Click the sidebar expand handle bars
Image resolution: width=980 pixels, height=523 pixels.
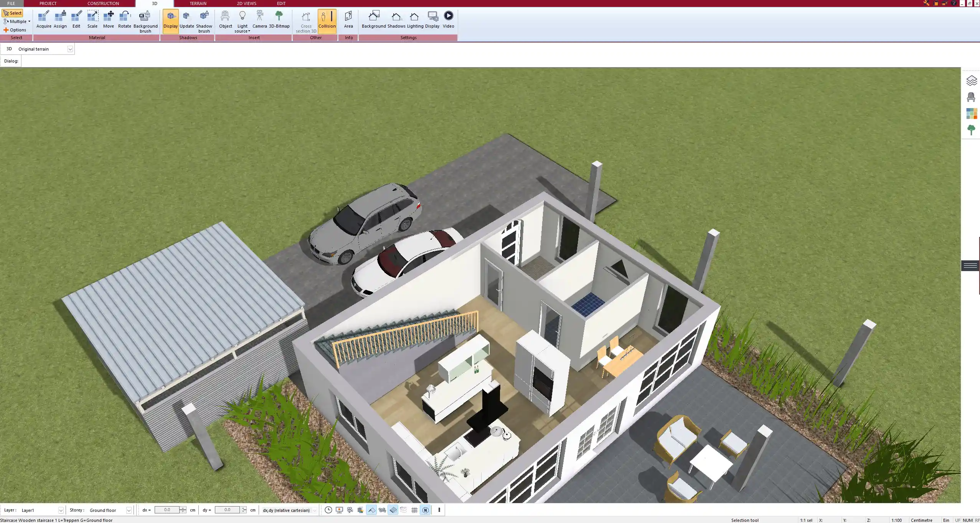970,266
